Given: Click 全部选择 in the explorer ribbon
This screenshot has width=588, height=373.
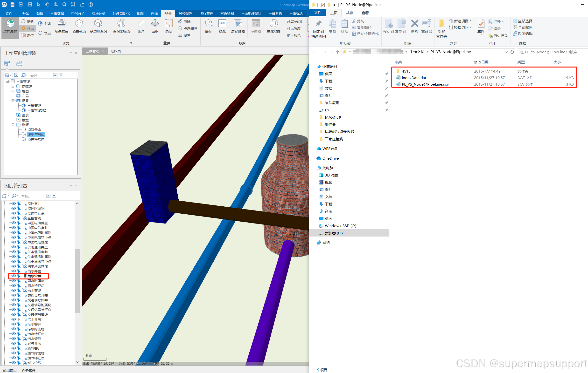Looking at the screenshot, I should [x=523, y=21].
